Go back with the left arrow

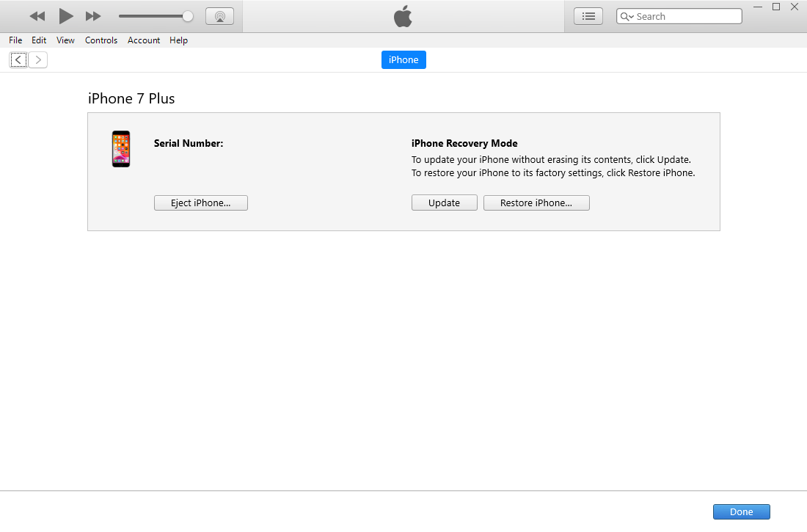pyautogui.click(x=18, y=60)
